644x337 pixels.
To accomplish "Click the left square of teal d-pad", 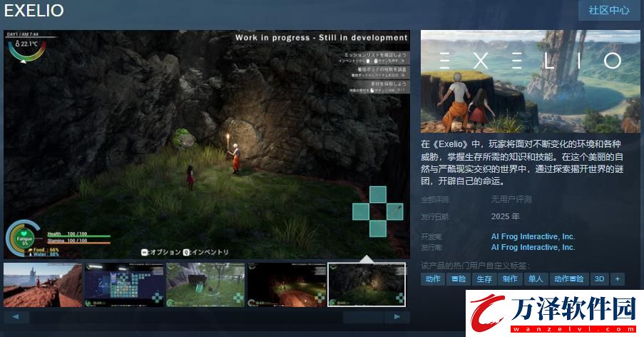I will pos(361,211).
